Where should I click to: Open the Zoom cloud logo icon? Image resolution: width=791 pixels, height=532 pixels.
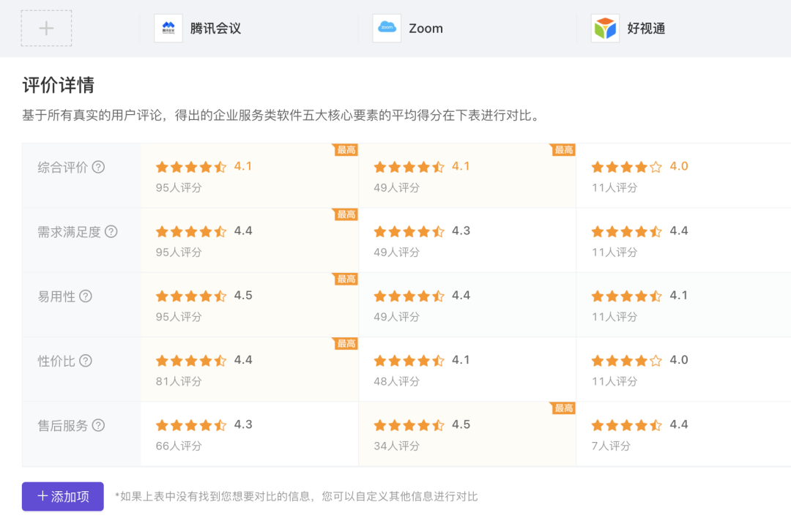tap(387, 29)
